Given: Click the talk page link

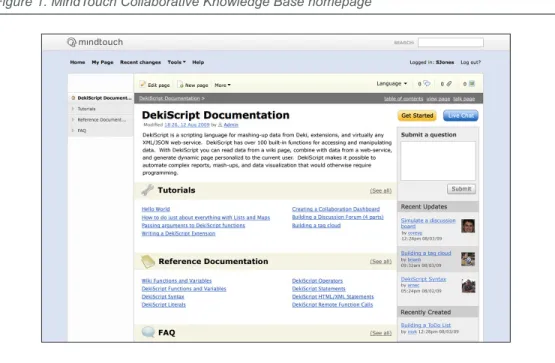Looking at the screenshot, I should [464, 99].
